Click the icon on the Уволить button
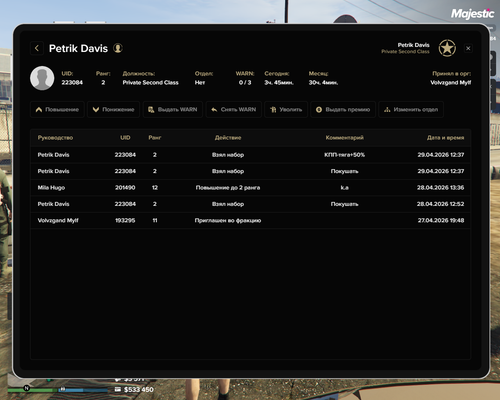The width and height of the screenshot is (500, 400). 273,110
